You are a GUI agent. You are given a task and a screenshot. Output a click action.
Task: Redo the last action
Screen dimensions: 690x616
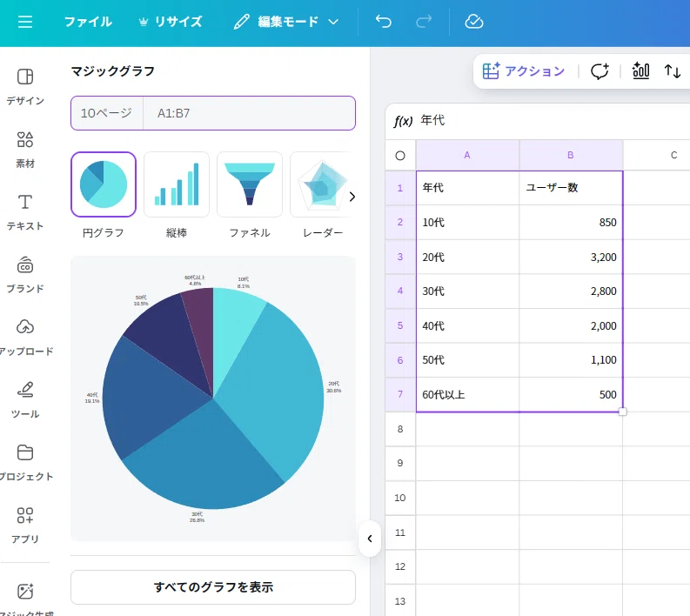click(x=424, y=22)
